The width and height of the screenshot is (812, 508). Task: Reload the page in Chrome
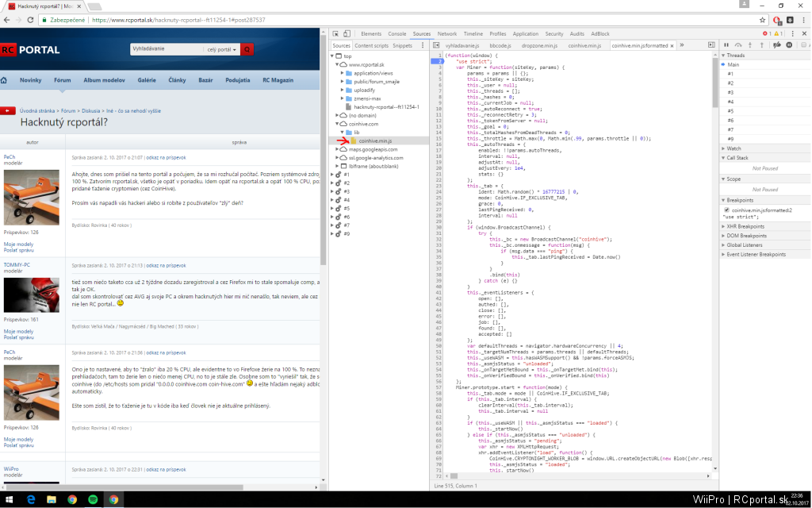click(30, 20)
